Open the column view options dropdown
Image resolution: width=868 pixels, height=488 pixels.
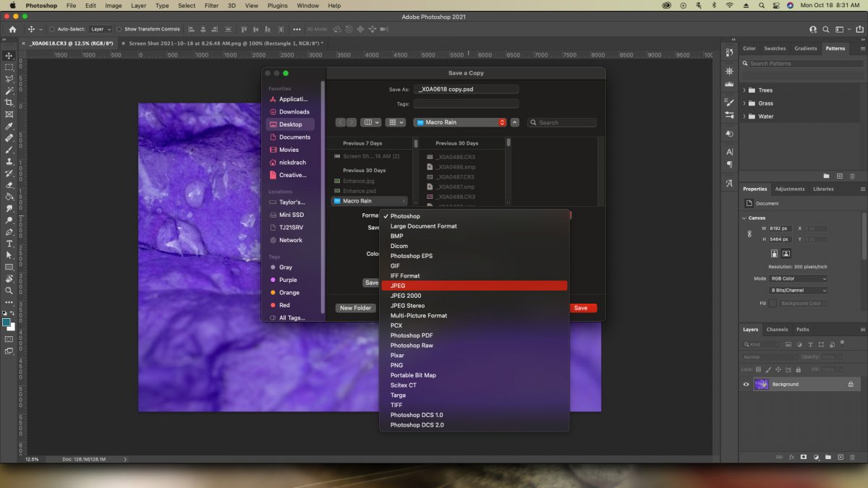(x=371, y=122)
